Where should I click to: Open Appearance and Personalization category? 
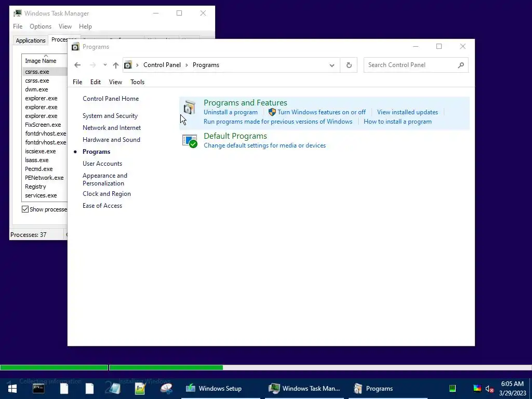click(105, 179)
